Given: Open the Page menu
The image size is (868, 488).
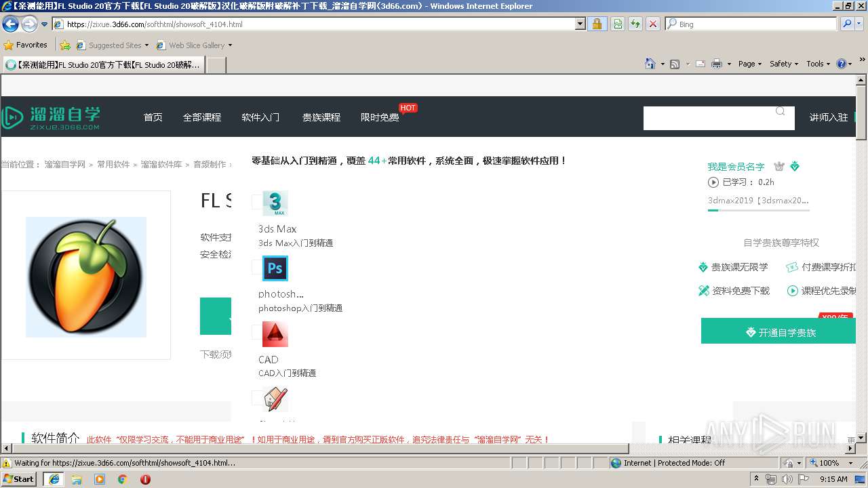Looking at the screenshot, I should 749,64.
